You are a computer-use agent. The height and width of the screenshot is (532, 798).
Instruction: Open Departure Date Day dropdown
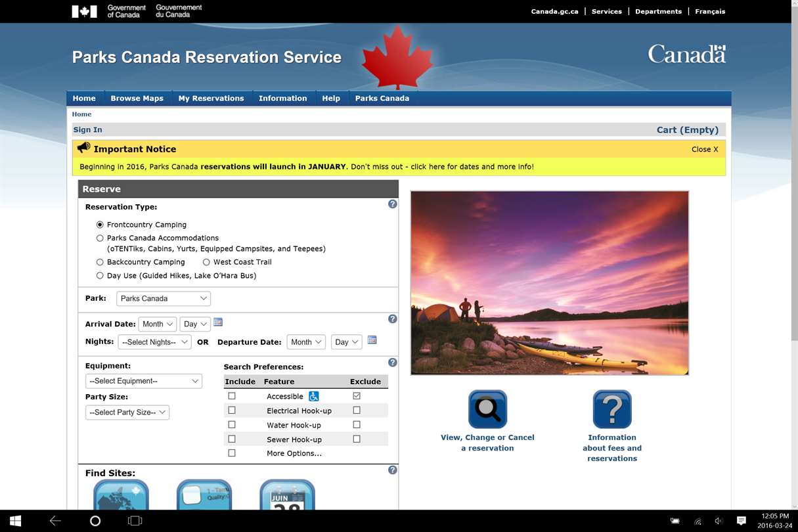coord(346,342)
